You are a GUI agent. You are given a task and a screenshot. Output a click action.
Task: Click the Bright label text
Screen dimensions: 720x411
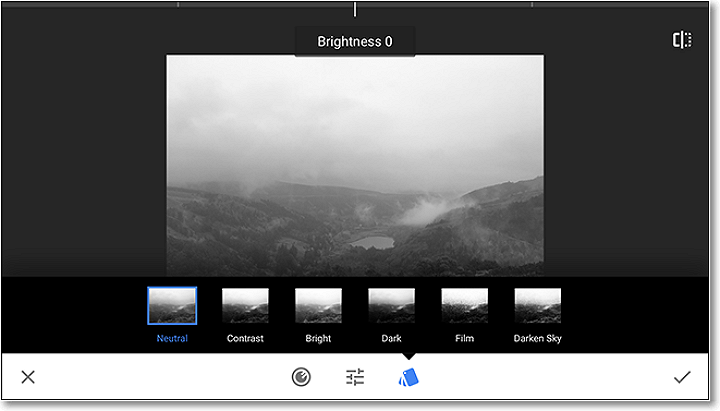tap(318, 338)
